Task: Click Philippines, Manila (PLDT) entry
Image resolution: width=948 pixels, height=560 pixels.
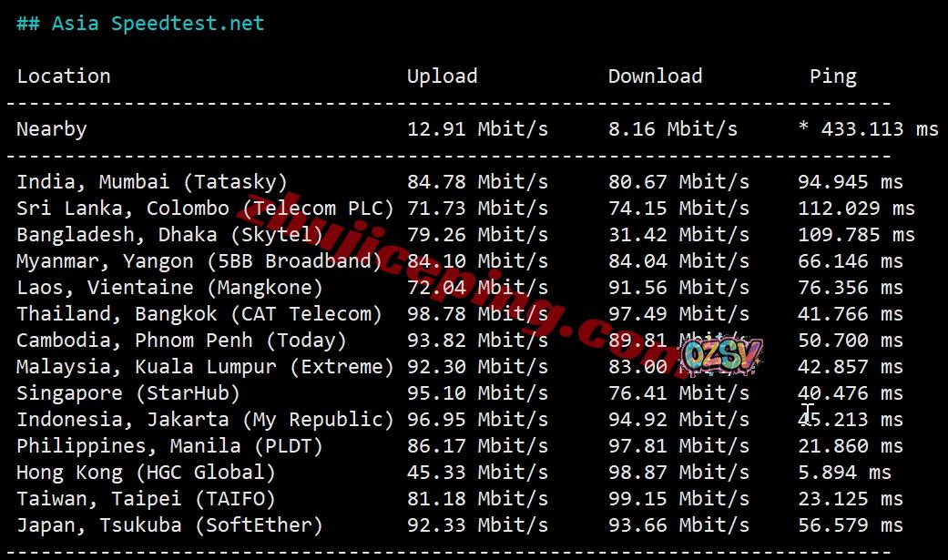Action: coord(170,446)
